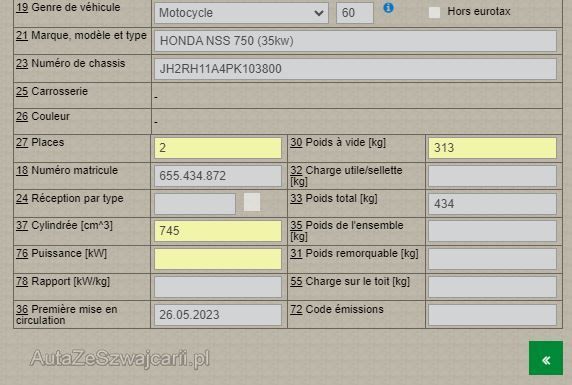
Task: Click the blue info icon beside code 60
Action: (x=389, y=7)
